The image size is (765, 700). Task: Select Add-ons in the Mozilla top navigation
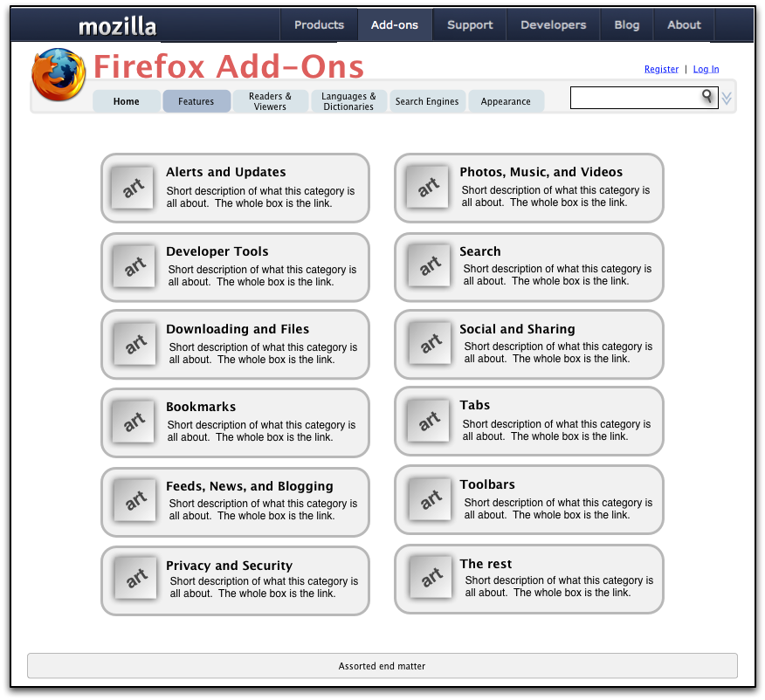tap(395, 24)
